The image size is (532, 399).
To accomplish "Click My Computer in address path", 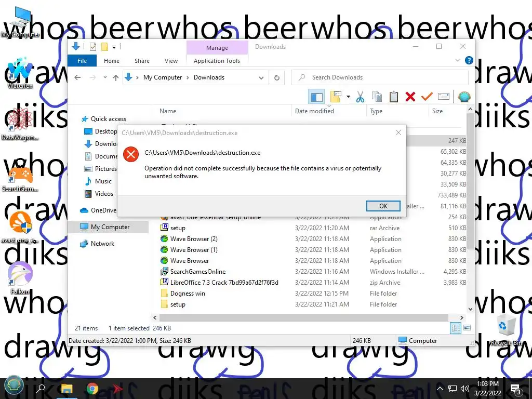I will pyautogui.click(x=163, y=77).
